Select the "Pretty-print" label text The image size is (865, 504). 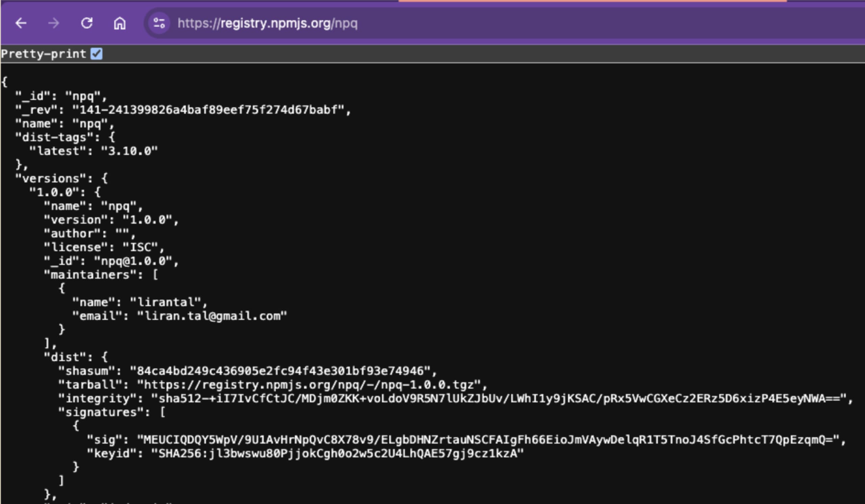pos(43,54)
